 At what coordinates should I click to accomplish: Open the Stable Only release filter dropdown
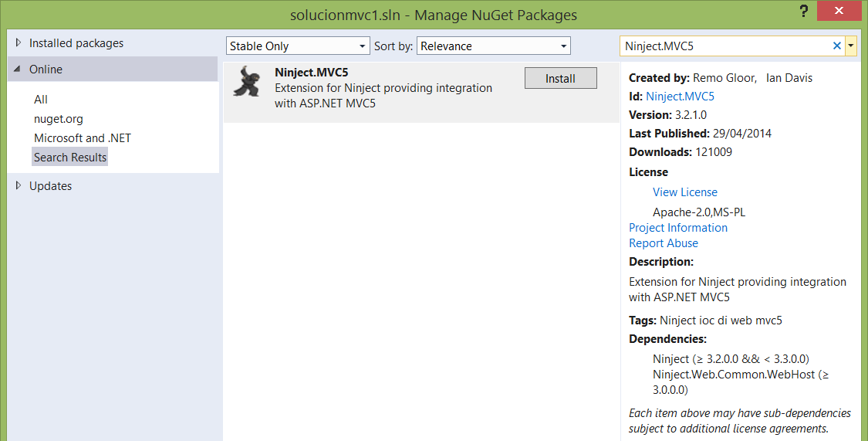click(x=298, y=46)
